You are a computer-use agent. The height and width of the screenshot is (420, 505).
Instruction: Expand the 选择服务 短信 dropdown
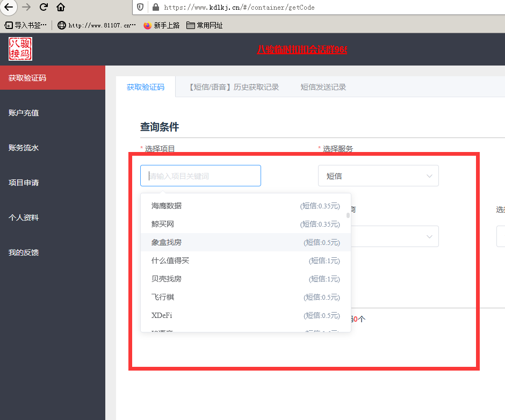click(x=378, y=176)
